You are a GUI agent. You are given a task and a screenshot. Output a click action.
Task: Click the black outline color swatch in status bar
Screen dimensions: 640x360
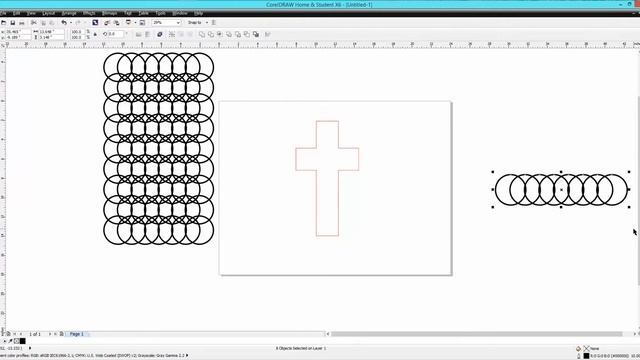click(586, 356)
